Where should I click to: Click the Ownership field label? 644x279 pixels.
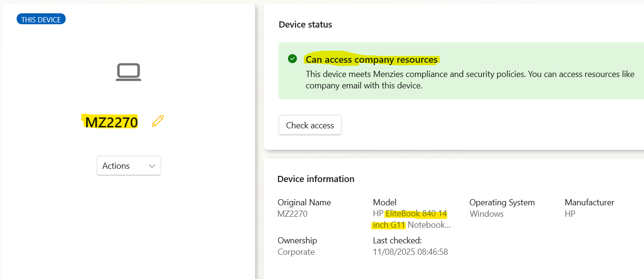click(x=297, y=241)
